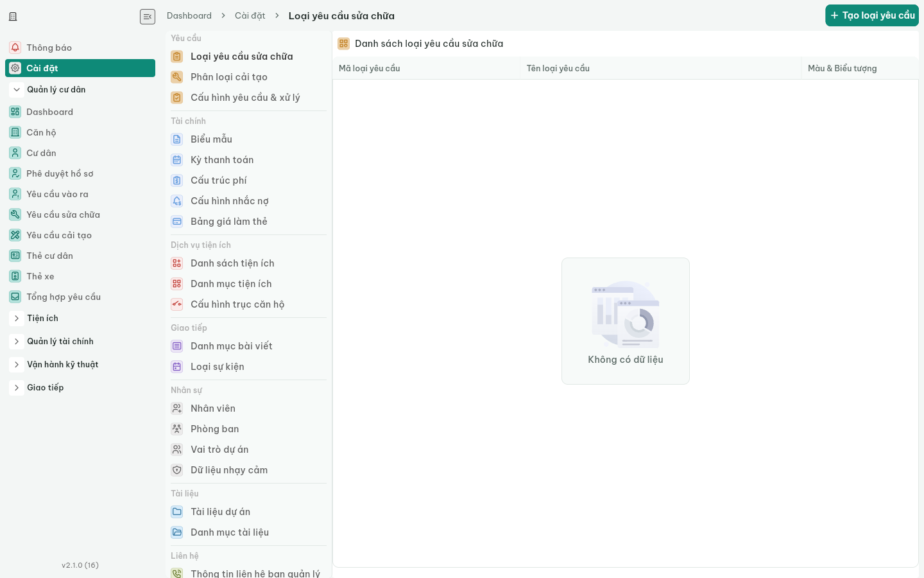Expand the Tiện ích section
Viewport: 924px width, 578px height.
17,319
